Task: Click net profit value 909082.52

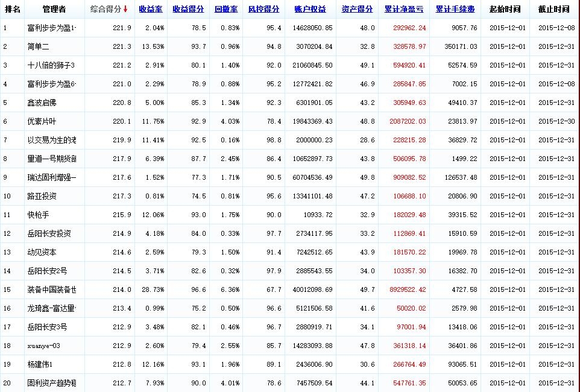Action: (409, 177)
